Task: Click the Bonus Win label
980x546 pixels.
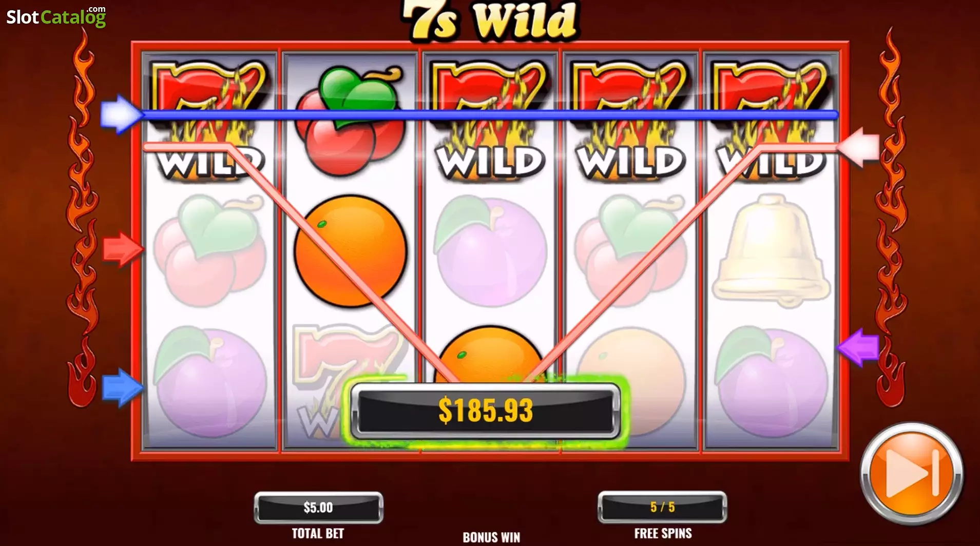Action: (x=491, y=537)
